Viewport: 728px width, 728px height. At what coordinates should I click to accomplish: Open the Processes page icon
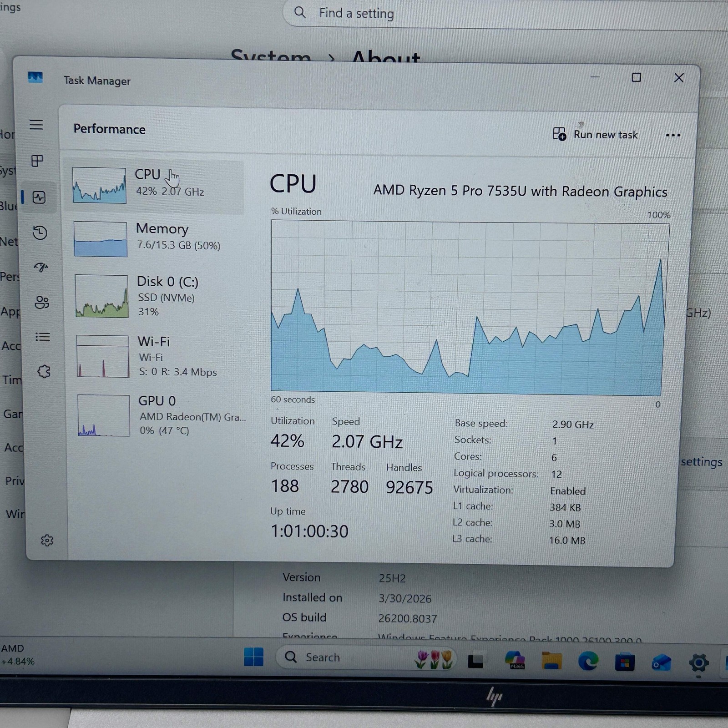click(x=37, y=161)
